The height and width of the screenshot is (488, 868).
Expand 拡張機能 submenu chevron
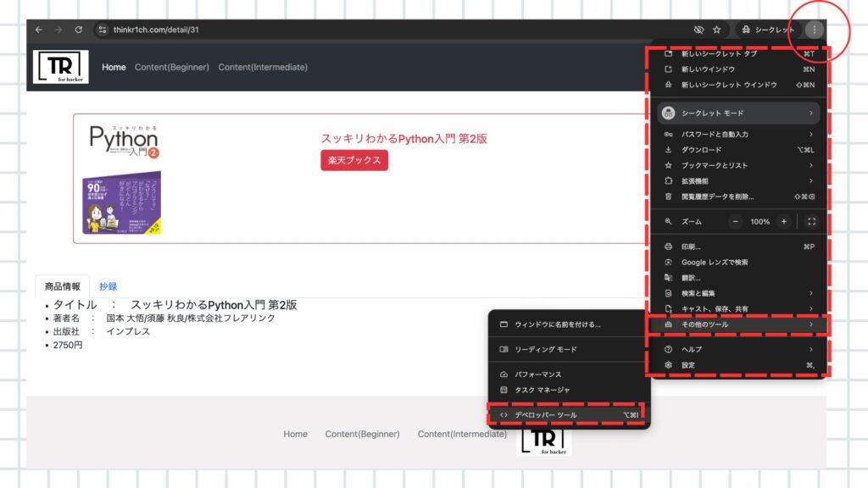pos(811,181)
